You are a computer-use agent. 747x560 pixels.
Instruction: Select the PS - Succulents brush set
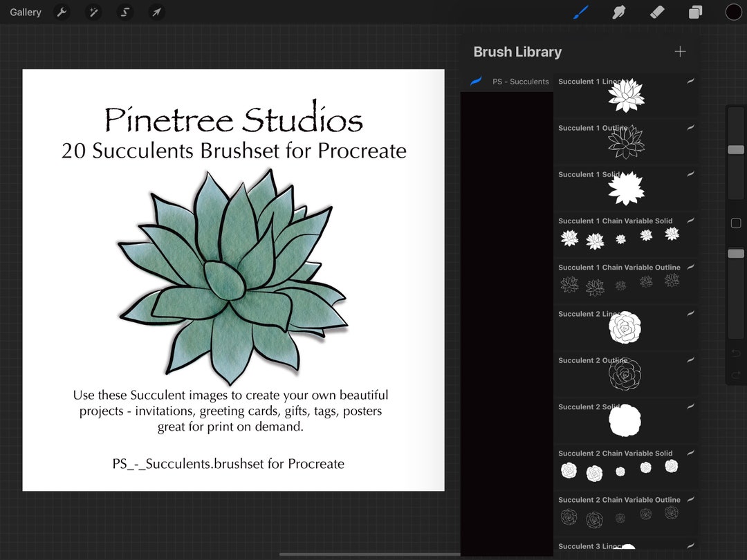pyautogui.click(x=508, y=82)
